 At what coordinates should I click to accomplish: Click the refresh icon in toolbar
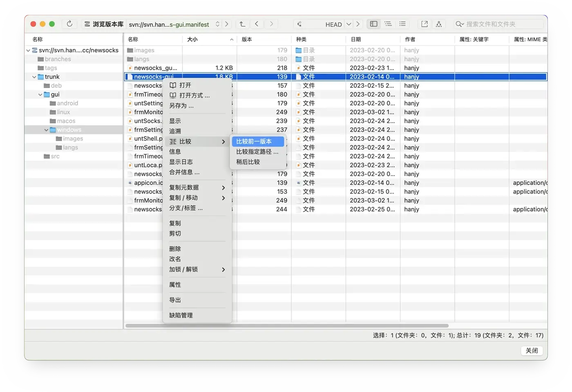(69, 24)
